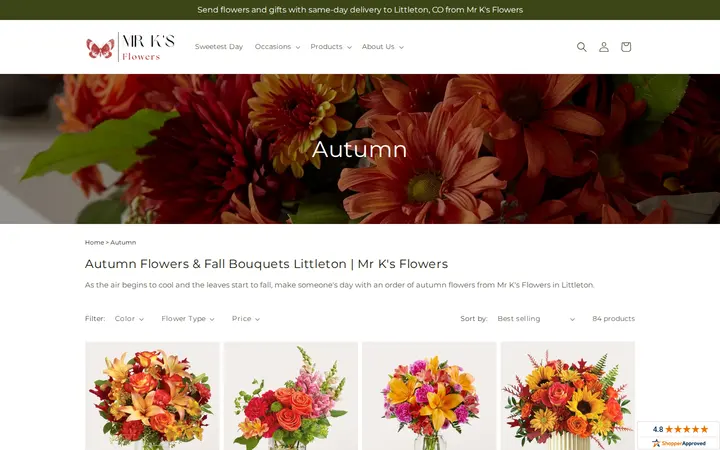Screen dimensions: 720x450
Task: Open the search magnifier icon
Action: tap(581, 47)
